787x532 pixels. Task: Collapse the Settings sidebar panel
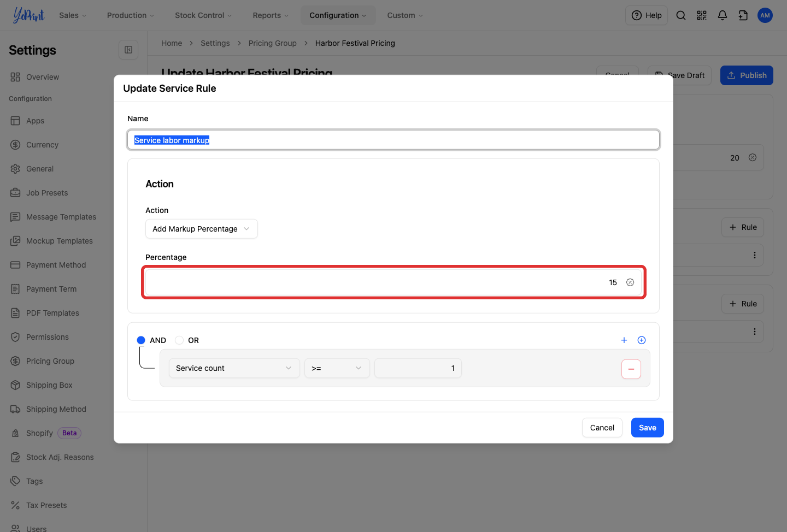point(128,50)
